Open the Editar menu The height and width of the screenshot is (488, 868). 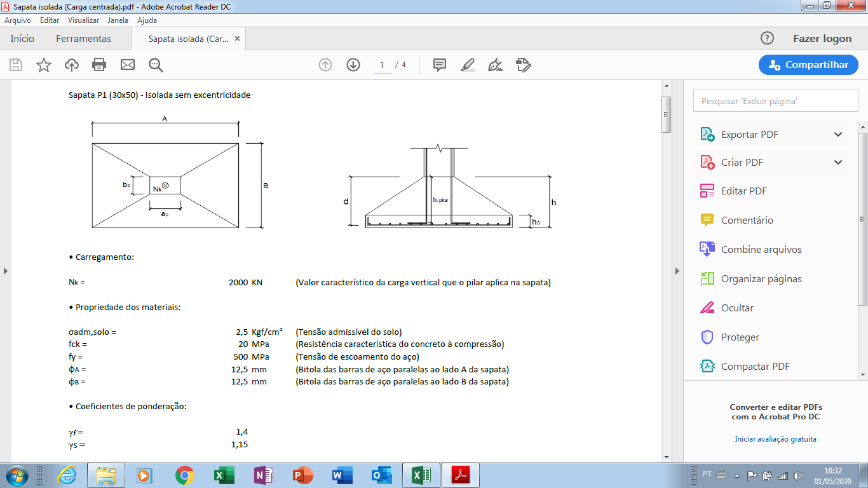click(x=50, y=20)
